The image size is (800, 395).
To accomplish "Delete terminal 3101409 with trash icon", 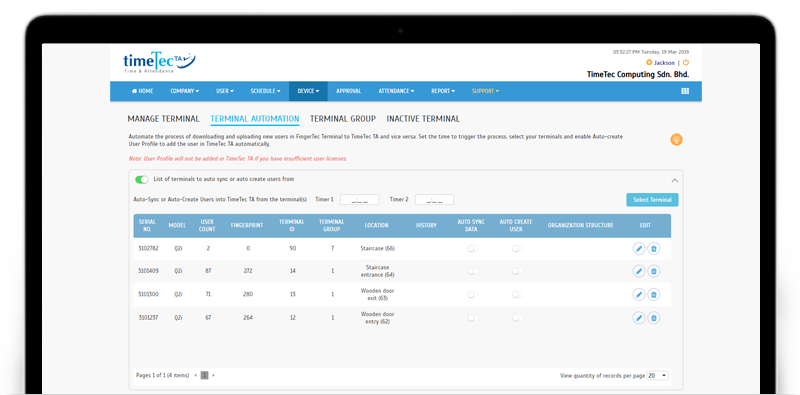I will [654, 271].
